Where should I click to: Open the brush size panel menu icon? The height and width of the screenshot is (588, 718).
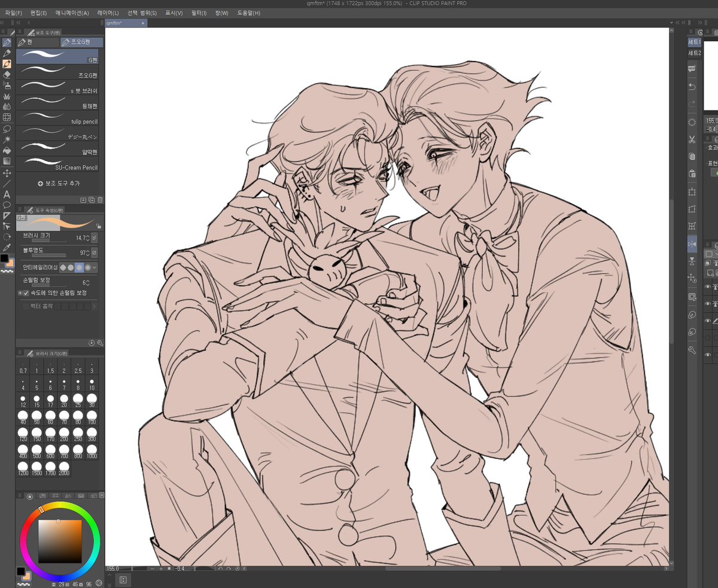(20, 353)
